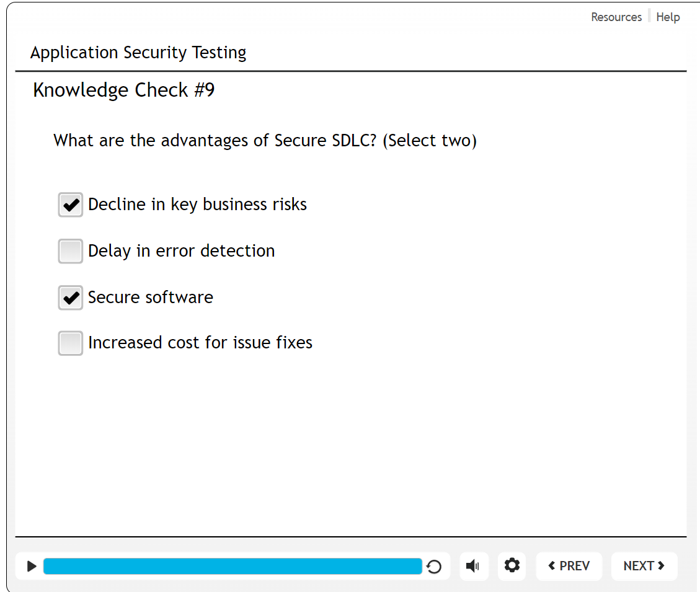Go to previous slide with PREV
The height and width of the screenshot is (592, 700).
pos(569,566)
